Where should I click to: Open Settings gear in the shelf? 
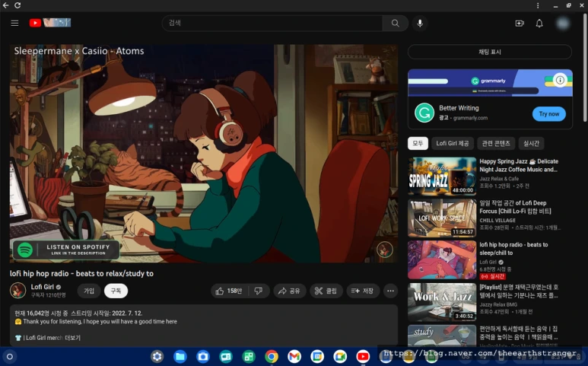(x=157, y=357)
